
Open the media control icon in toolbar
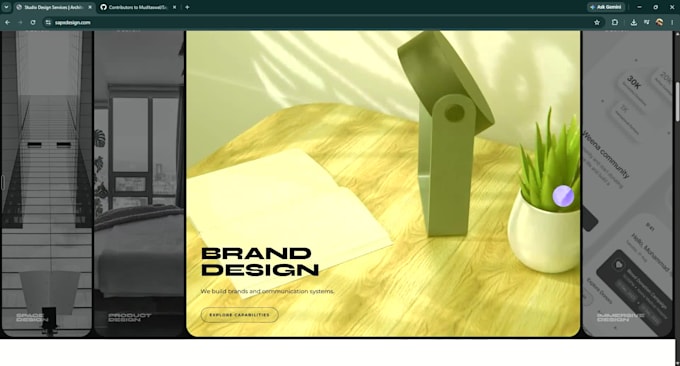(647, 23)
